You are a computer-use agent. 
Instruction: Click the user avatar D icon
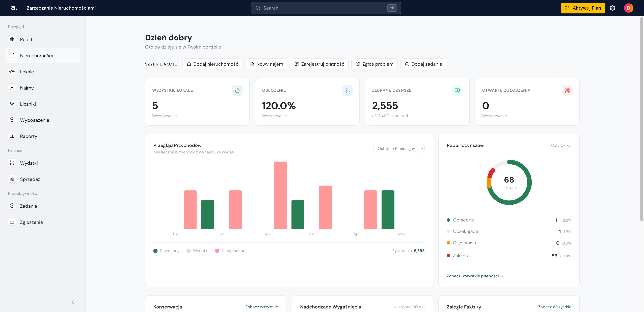628,8
